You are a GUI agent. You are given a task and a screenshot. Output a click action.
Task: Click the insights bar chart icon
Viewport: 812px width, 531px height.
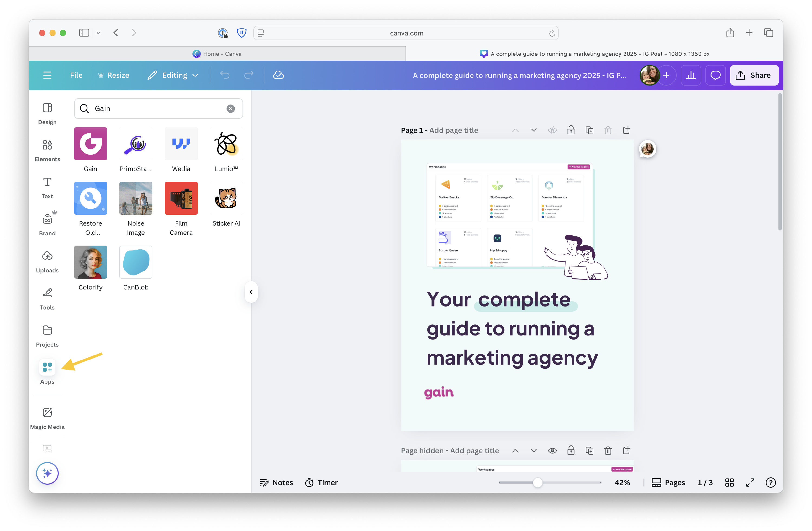point(690,75)
